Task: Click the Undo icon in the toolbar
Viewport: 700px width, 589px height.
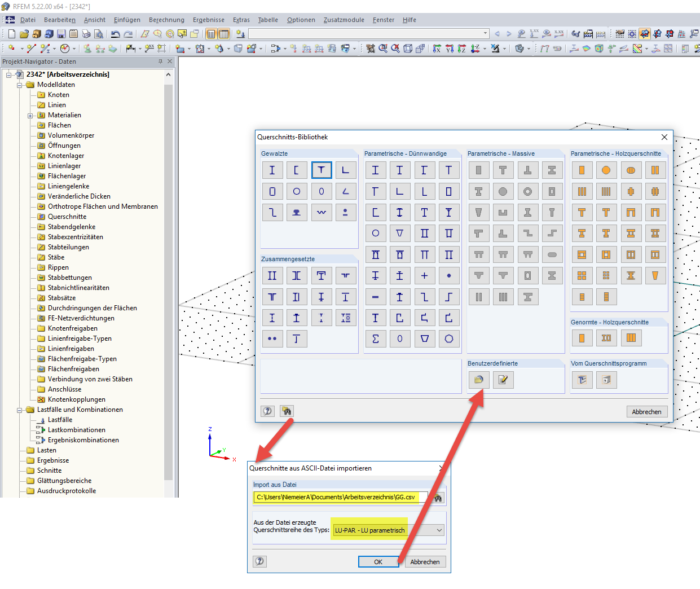Action: [116, 34]
